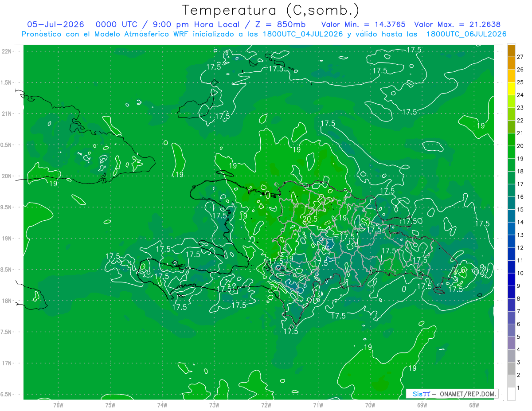Click longitude axis label "68W"
Viewport: 532px width, 411px height.
click(x=473, y=405)
